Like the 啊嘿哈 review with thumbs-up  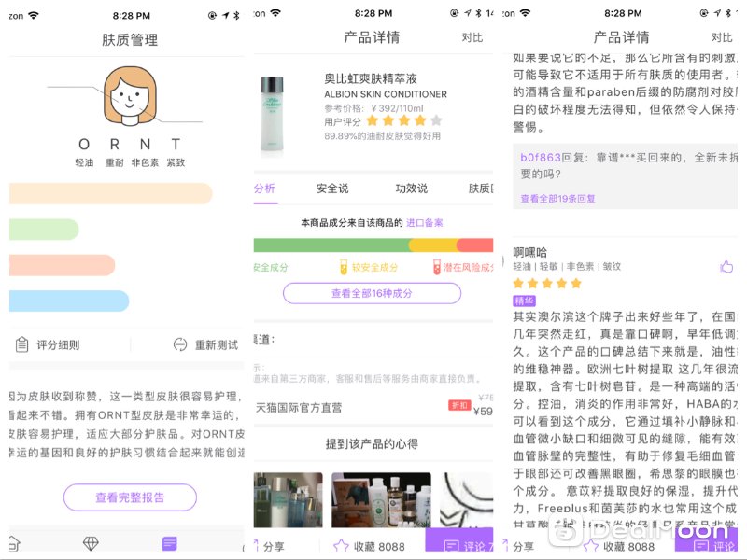click(x=726, y=267)
